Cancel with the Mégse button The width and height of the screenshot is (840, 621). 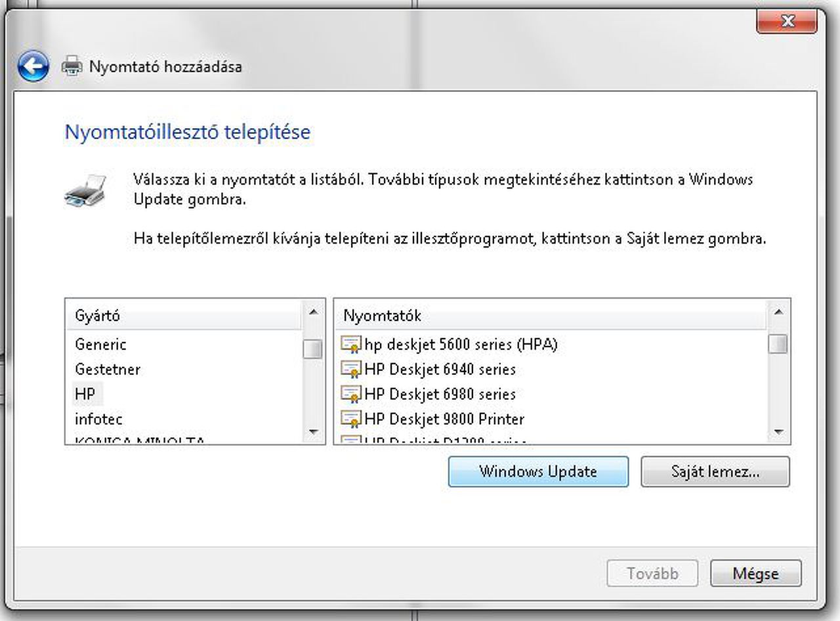pos(755,573)
